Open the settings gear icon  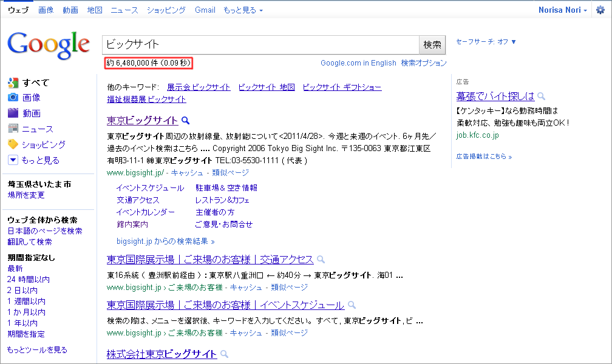[600, 10]
